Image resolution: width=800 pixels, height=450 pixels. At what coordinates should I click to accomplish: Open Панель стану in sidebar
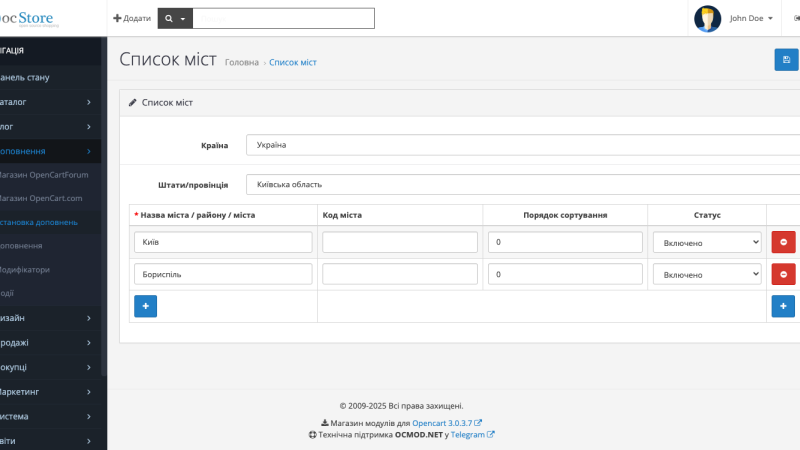click(51, 78)
